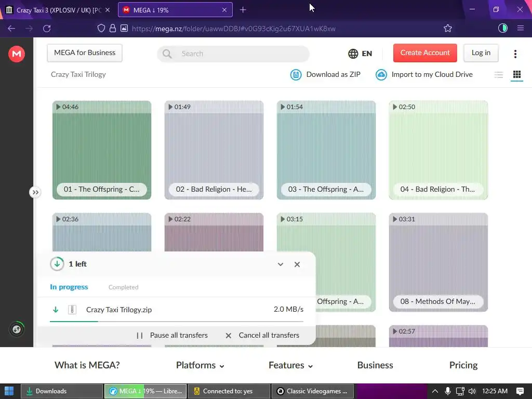This screenshot has width=532, height=399.
Task: Focus the Search input field
Action: point(233,54)
